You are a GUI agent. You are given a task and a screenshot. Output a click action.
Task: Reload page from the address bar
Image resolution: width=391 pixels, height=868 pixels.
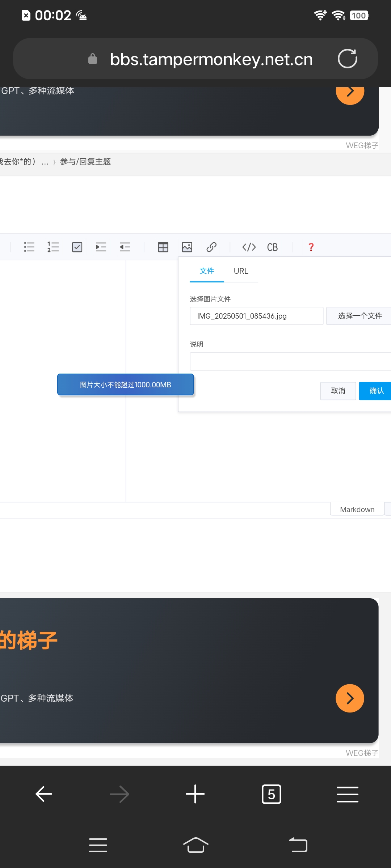point(347,59)
